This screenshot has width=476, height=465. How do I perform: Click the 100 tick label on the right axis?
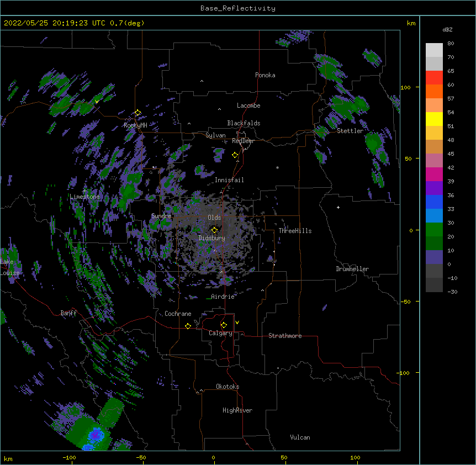405,87
